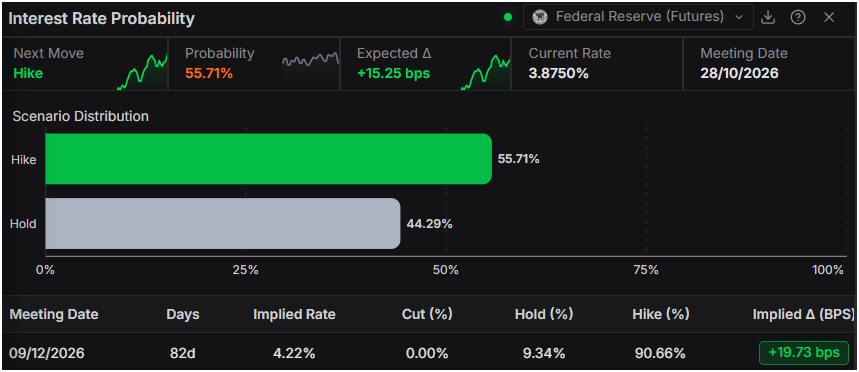Click the 4.22% implied rate cell

pos(294,353)
